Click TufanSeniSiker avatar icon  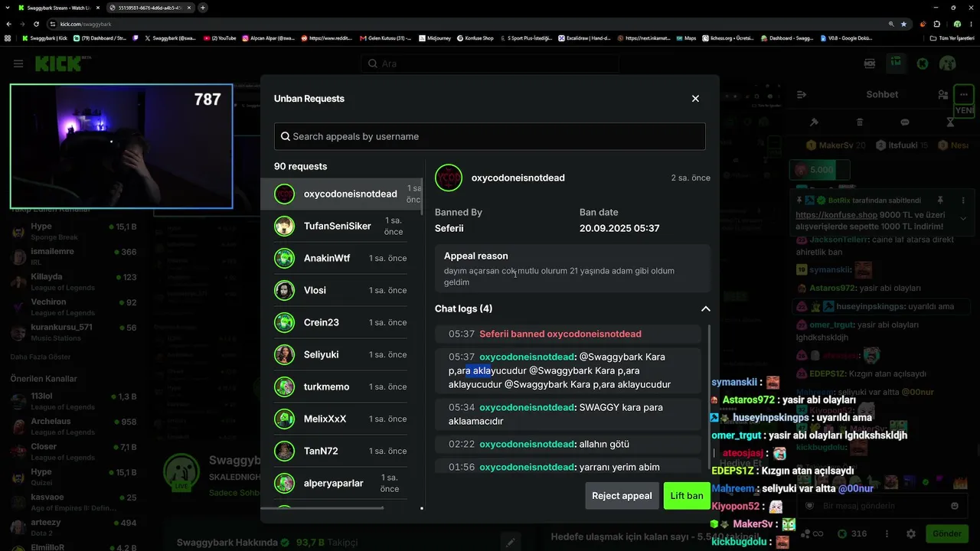point(285,227)
